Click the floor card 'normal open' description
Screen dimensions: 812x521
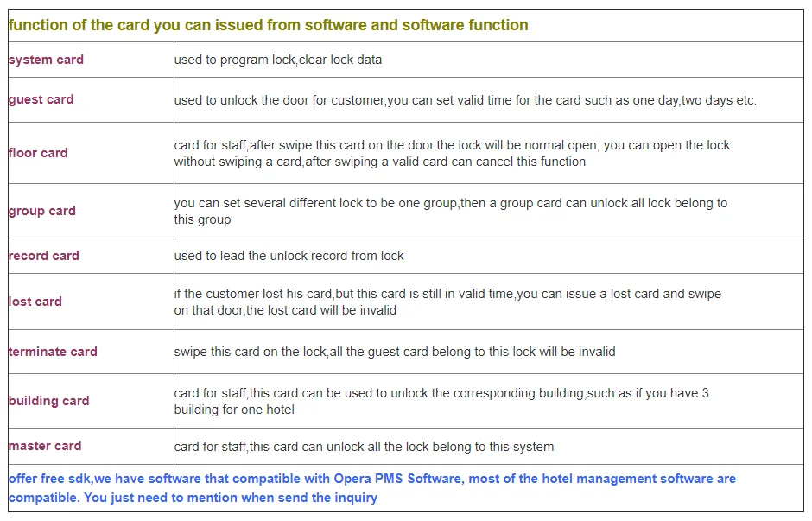(452, 153)
